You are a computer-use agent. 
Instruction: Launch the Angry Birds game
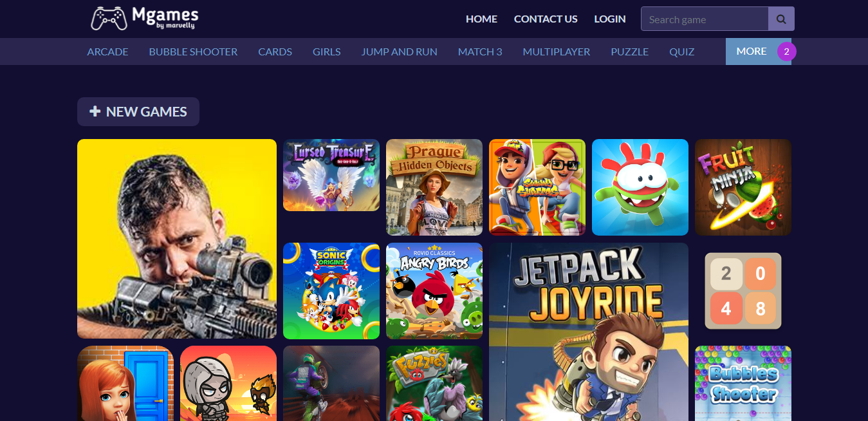click(434, 290)
